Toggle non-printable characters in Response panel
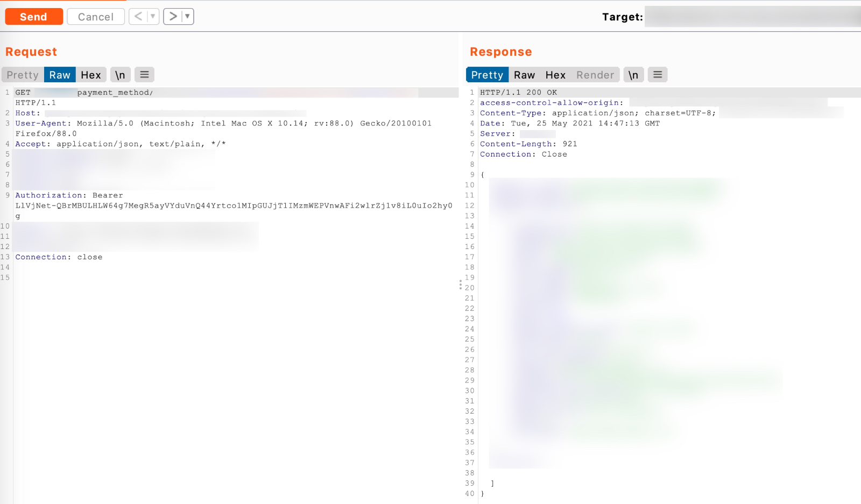861x504 pixels. point(633,75)
